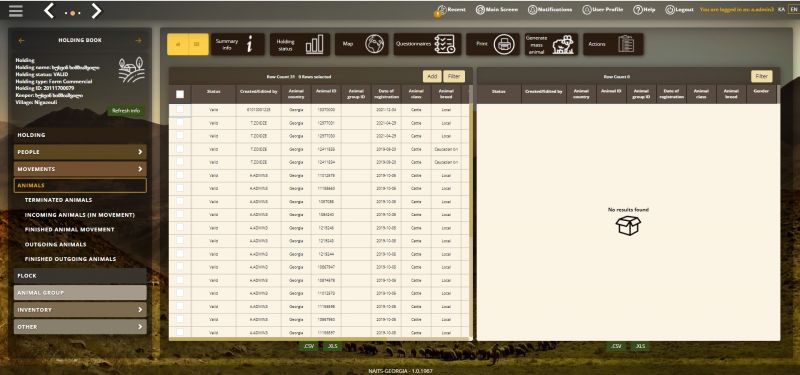Open Holding status chart

[300, 44]
